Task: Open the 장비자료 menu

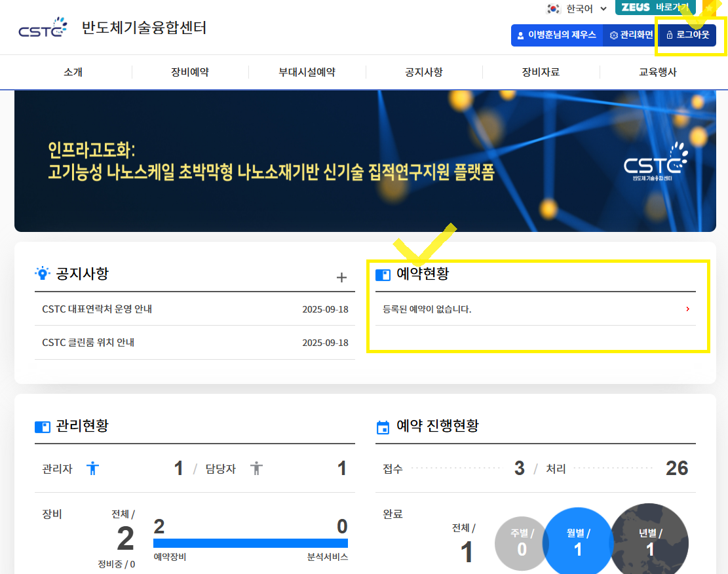Action: point(541,72)
